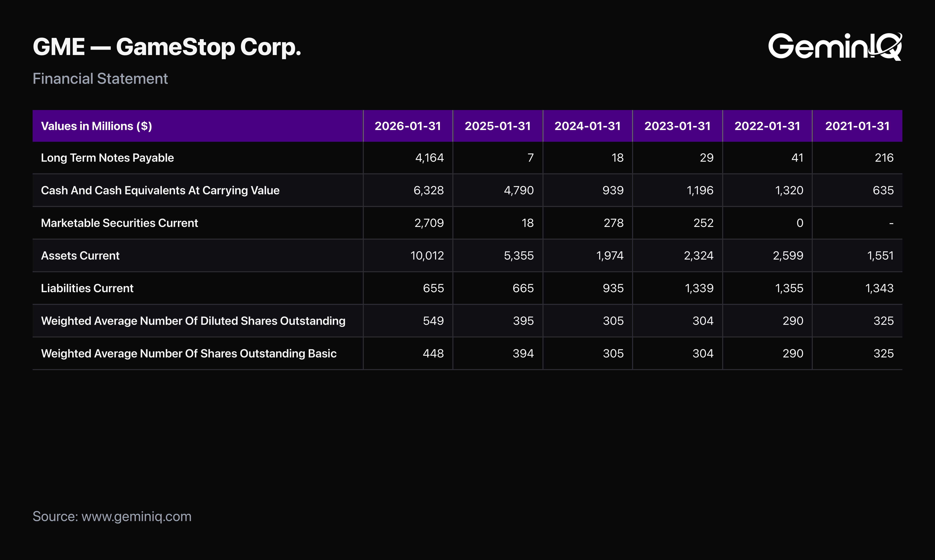Screen dimensions: 935x560
Task: Click the Marketable Securities value 2,709
Action: (x=429, y=223)
